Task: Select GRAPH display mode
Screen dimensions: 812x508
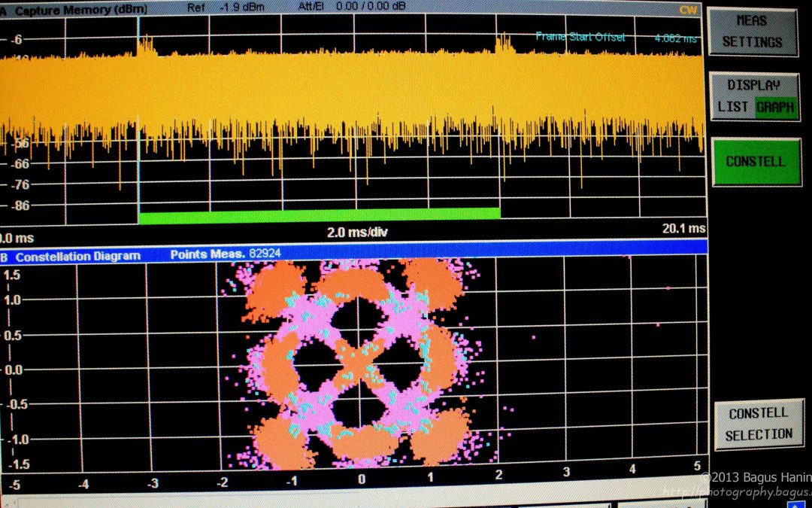Action: click(x=774, y=106)
